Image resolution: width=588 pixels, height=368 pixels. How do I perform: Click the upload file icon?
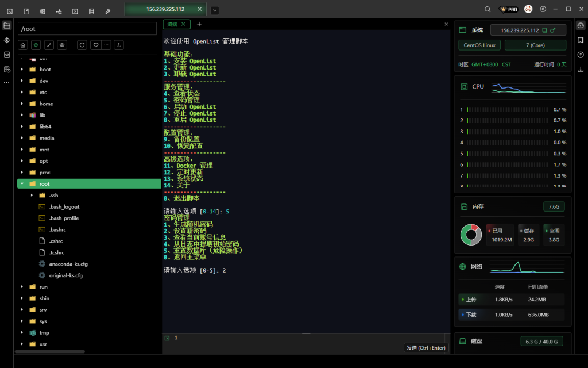[119, 45]
